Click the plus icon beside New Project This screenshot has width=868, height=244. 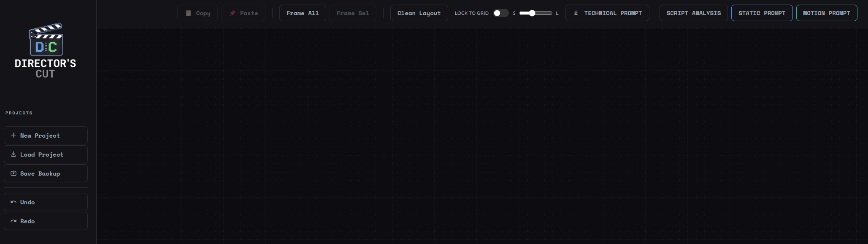[x=14, y=135]
